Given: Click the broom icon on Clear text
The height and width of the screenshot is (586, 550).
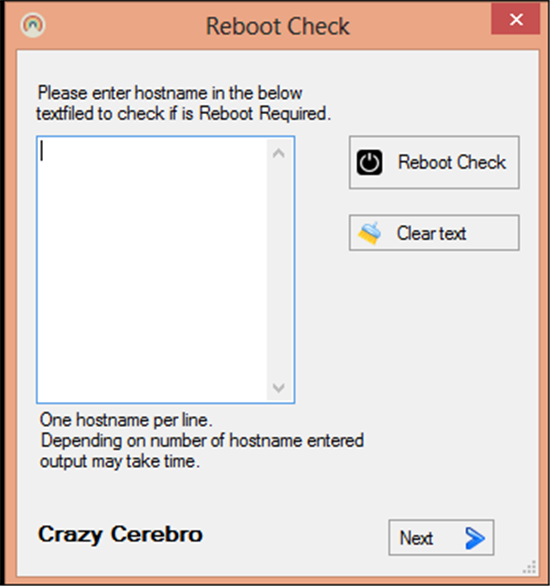Looking at the screenshot, I should pos(370,233).
